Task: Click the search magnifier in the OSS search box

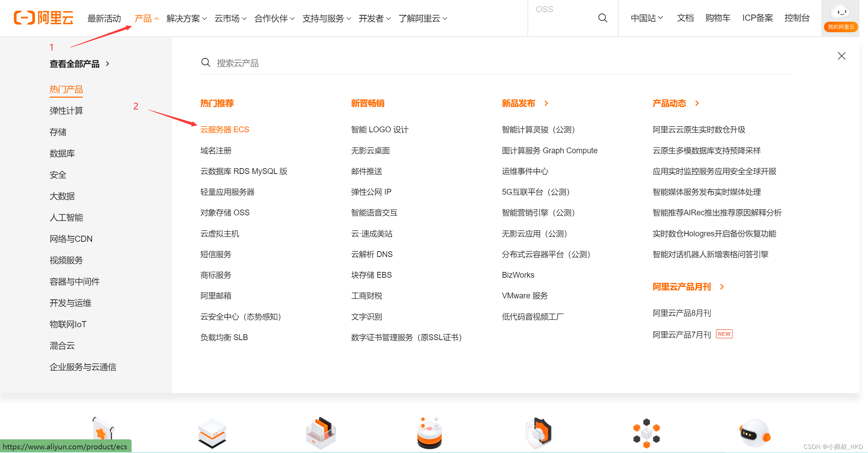Action: (603, 18)
